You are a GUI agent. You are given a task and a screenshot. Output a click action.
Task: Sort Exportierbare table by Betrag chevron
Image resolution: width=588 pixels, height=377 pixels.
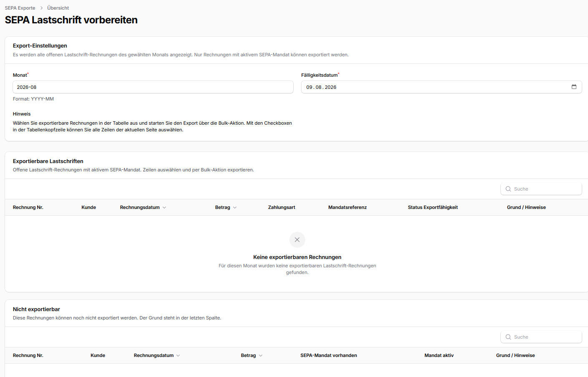click(235, 207)
